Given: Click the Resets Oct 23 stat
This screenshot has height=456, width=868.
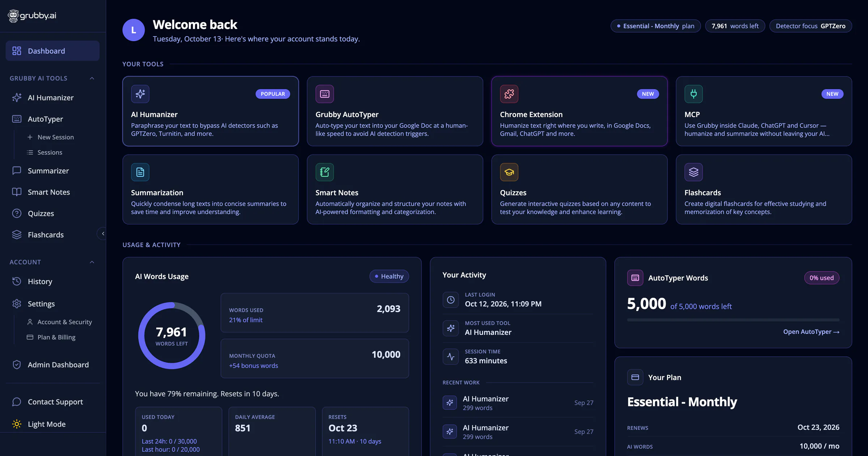Looking at the screenshot, I should pyautogui.click(x=365, y=431).
